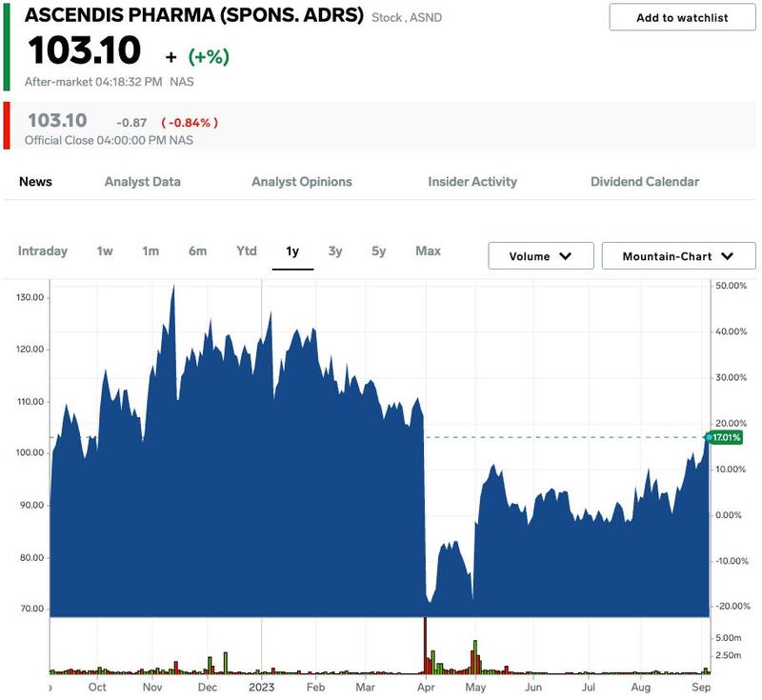Click the 2023 label on time axis
This screenshot has width=762, height=700.
261,688
